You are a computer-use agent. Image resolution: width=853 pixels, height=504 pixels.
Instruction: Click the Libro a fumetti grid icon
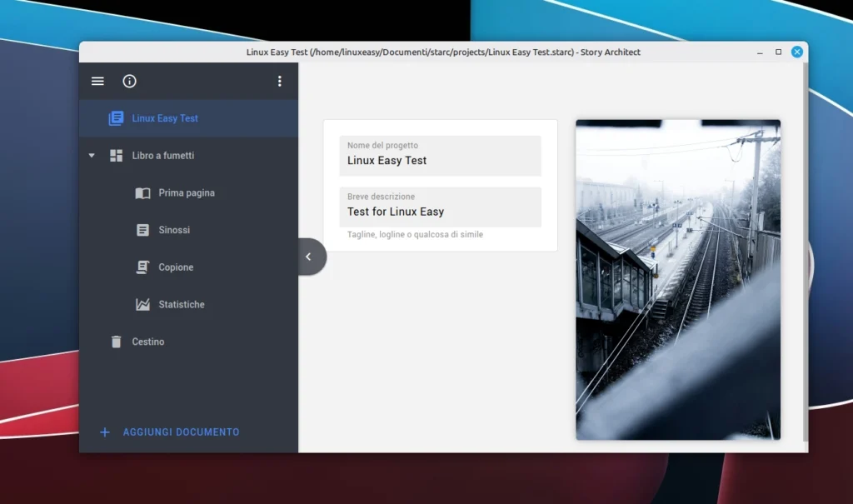[116, 156]
